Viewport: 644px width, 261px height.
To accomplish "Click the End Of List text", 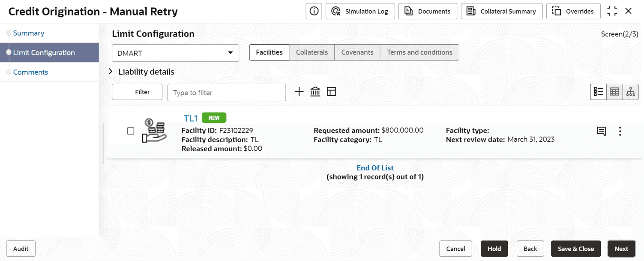I will point(375,168).
